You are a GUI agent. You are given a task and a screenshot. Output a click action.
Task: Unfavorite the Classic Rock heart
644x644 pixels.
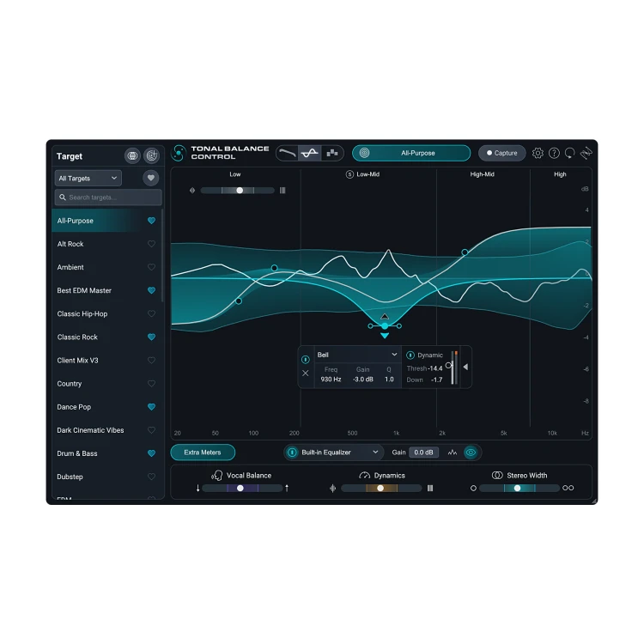(151, 337)
